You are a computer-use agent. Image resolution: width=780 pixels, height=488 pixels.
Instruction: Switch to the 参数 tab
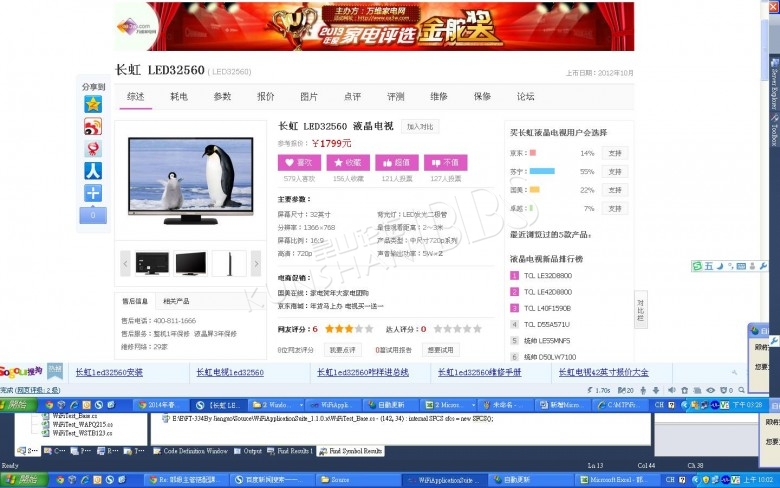pos(222,97)
